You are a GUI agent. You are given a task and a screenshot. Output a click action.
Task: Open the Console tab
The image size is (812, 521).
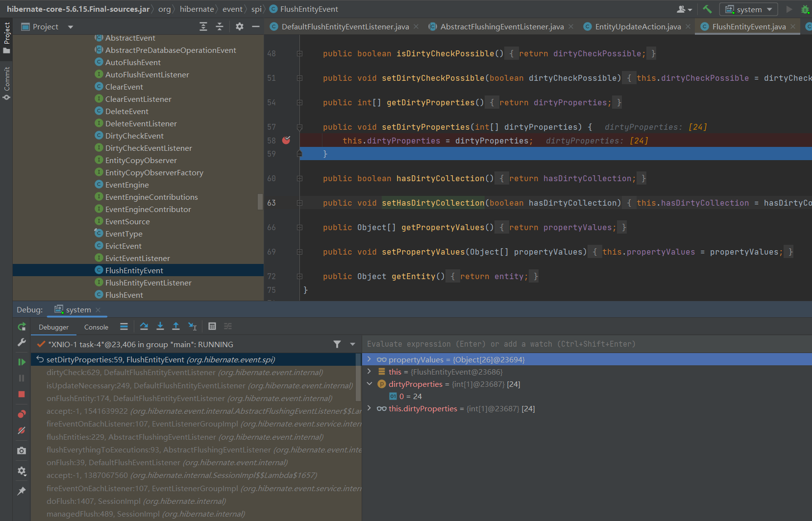[x=96, y=327]
